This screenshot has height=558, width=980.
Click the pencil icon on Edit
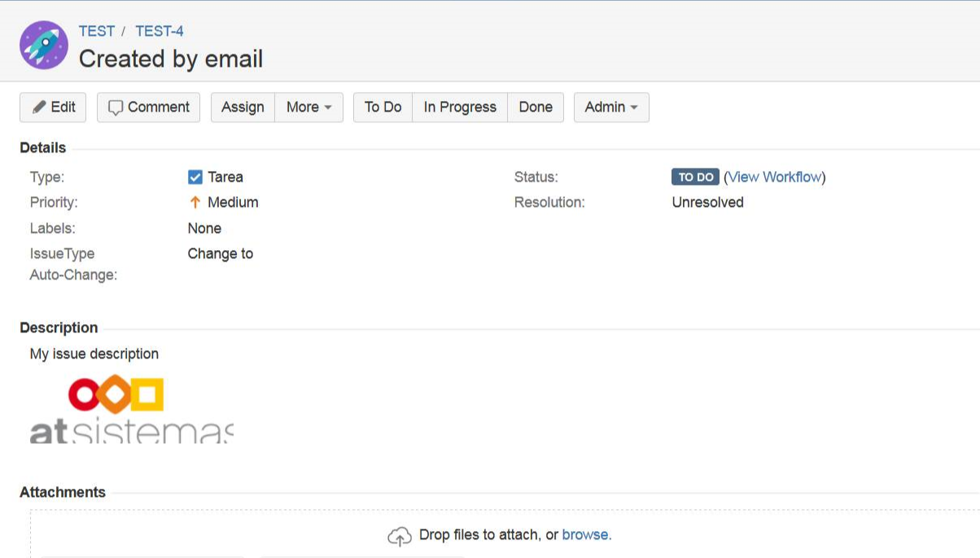pos(39,108)
